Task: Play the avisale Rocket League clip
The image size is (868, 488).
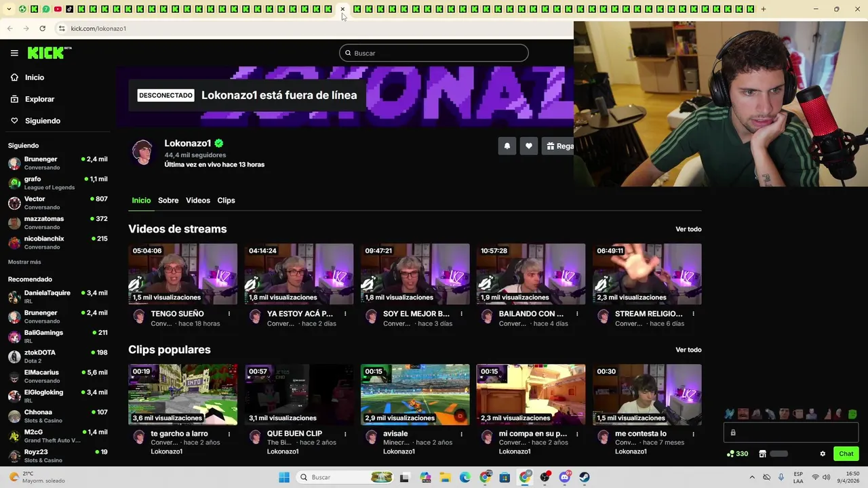Action: click(x=415, y=394)
